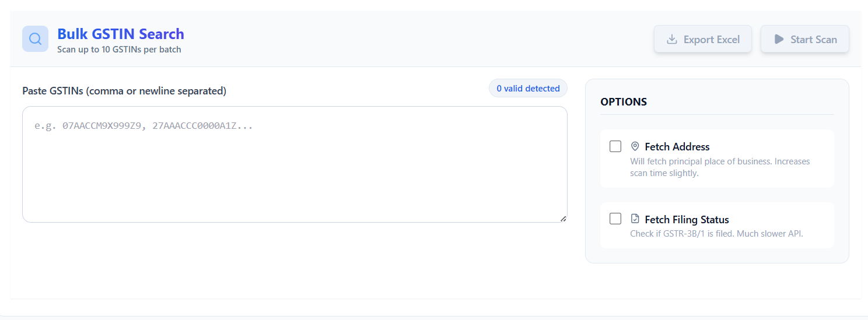Select the "Fetch Filing Status" label text
Image resolution: width=868 pixels, height=320 pixels.
(687, 220)
